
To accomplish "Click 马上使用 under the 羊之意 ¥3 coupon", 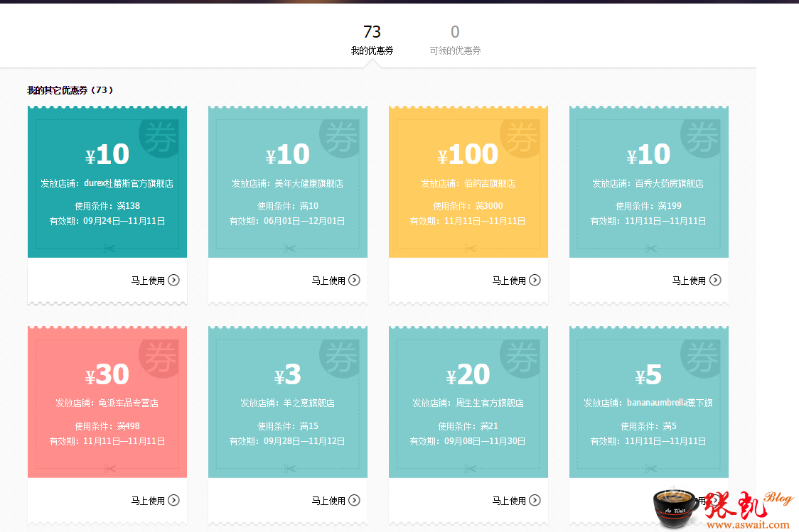I will pyautogui.click(x=328, y=501).
